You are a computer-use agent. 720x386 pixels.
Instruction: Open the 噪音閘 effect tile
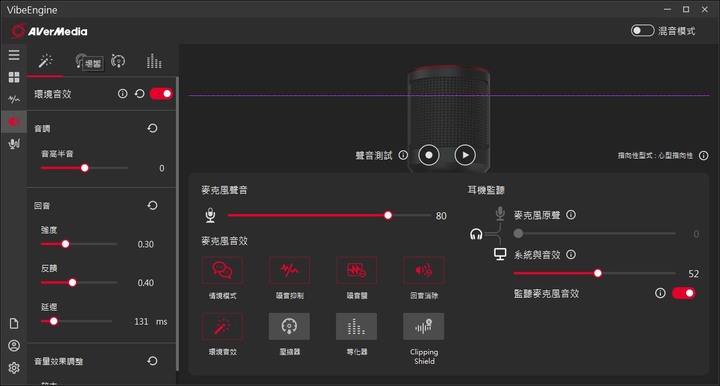(356, 270)
